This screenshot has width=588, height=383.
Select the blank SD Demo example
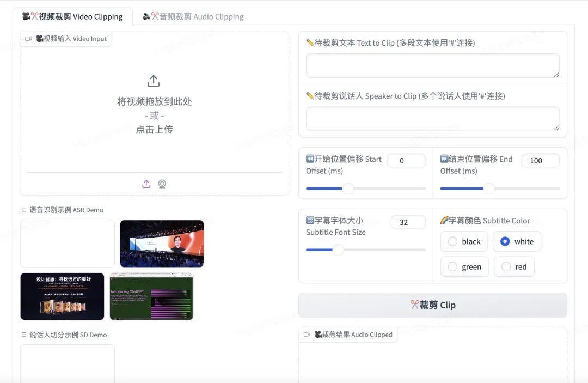click(68, 363)
